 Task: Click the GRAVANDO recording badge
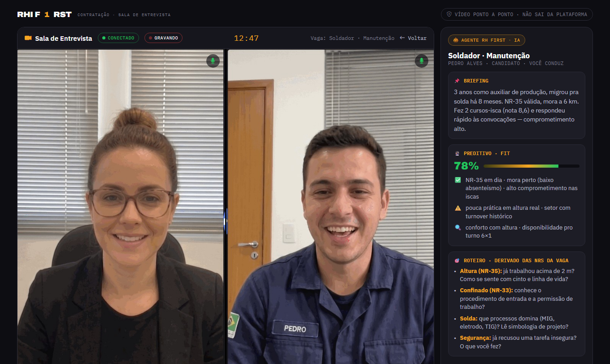[163, 38]
